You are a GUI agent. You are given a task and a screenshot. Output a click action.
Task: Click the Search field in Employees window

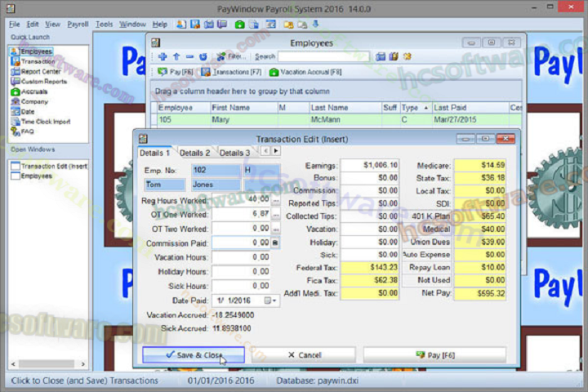click(323, 56)
